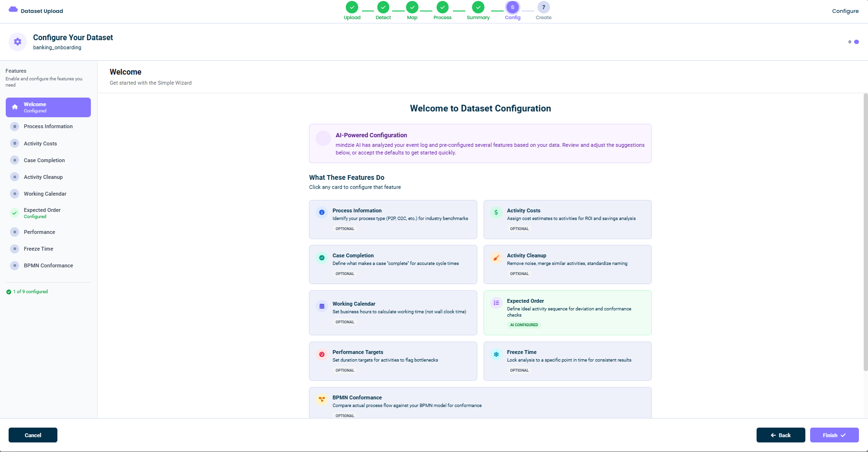868x452 pixels.
Task: Open the Case Completion card
Action: point(393,265)
